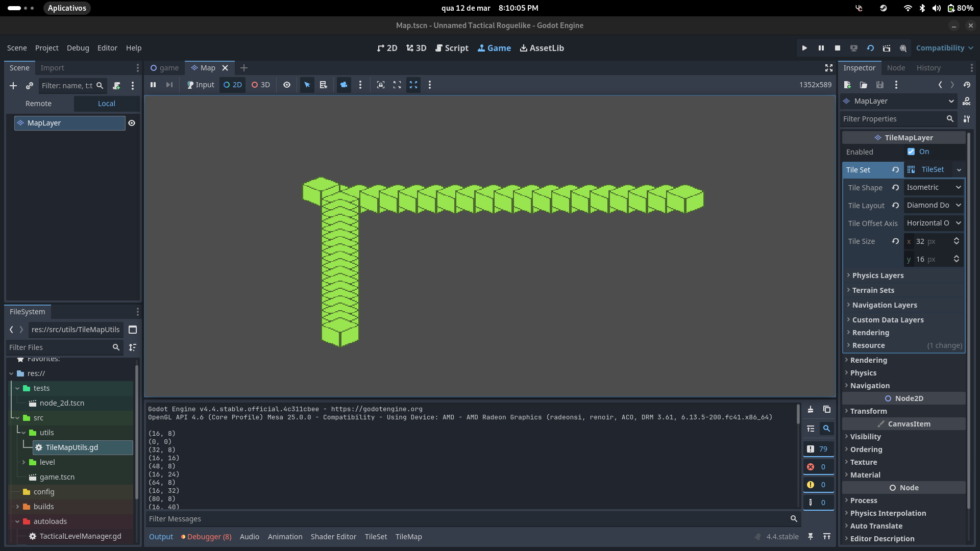Add a new child node in the Scene panel
This screenshot has width=980, height=551.
pyautogui.click(x=13, y=86)
